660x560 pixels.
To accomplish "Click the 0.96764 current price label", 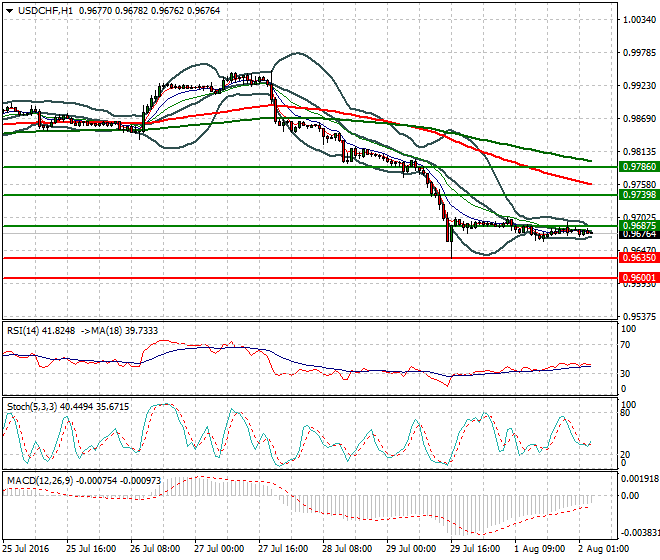I will pyautogui.click(x=639, y=234).
